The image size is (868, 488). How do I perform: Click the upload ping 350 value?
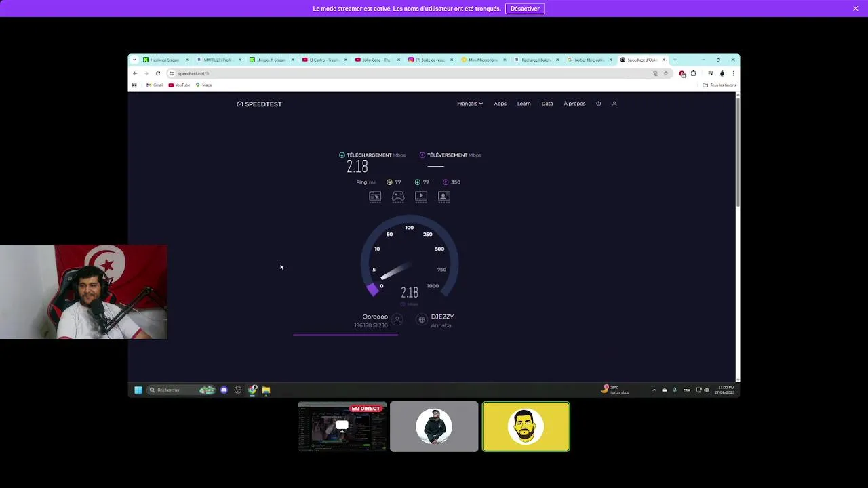point(456,182)
